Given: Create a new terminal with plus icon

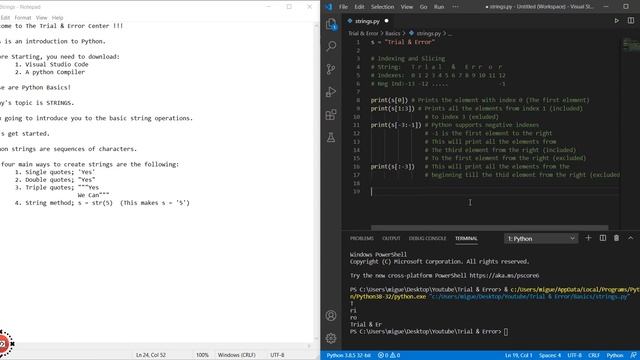Looking at the screenshot, I should (588, 238).
